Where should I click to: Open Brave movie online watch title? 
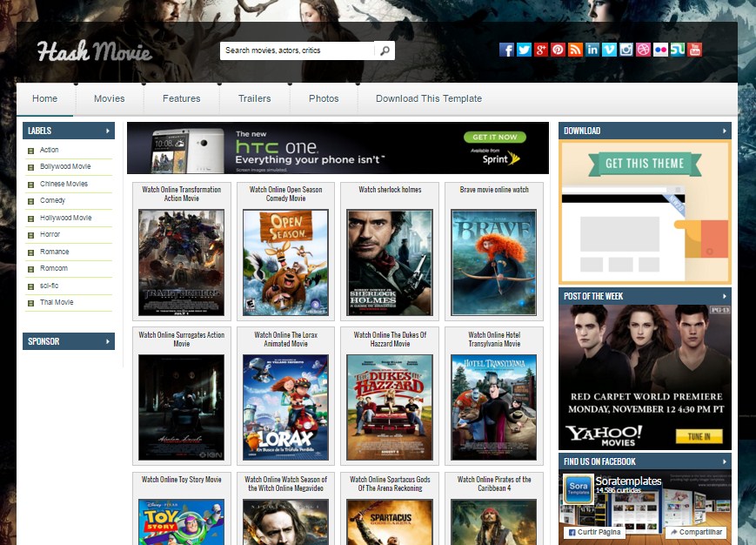[494, 190]
